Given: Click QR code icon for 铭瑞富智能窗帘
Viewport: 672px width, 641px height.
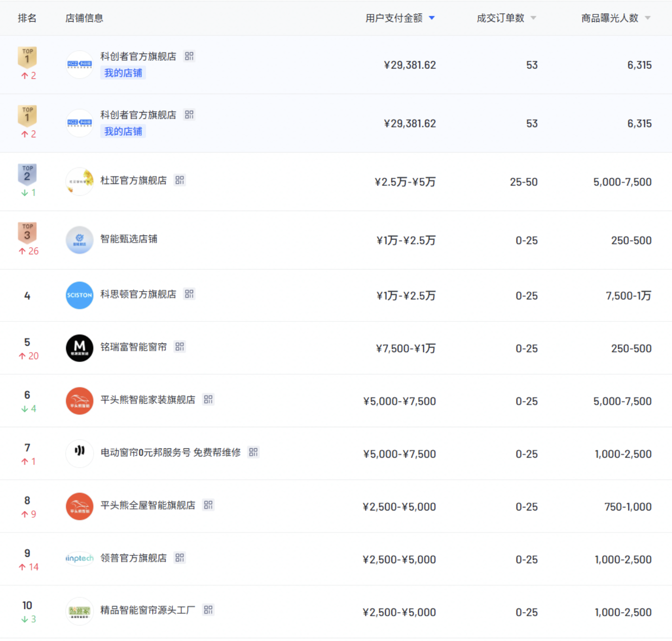Looking at the screenshot, I should tap(179, 347).
